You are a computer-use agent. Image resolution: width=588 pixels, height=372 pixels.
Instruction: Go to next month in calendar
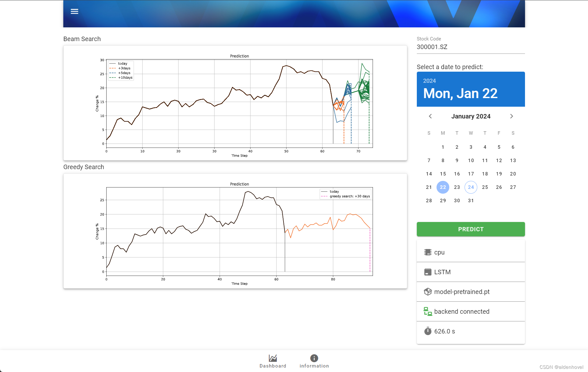point(512,116)
